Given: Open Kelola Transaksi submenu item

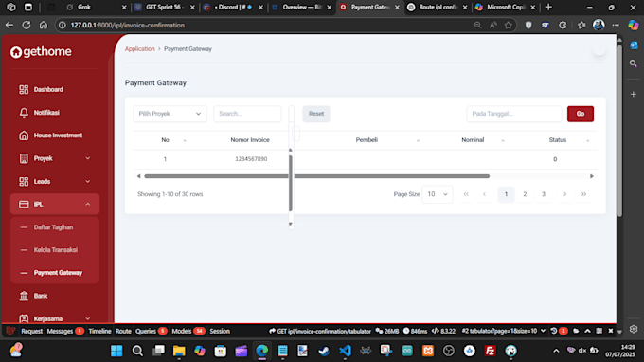Looking at the screenshot, I should point(56,250).
